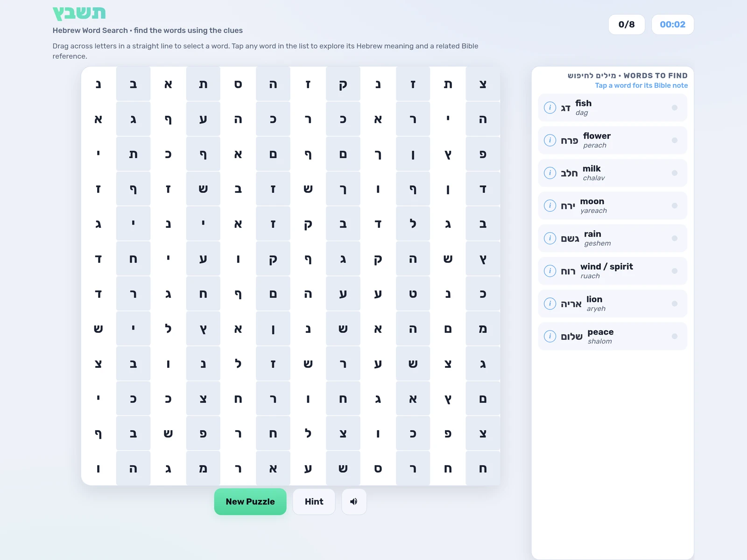Open the info icon for peace (shalom)
Image resolution: width=747 pixels, height=560 pixels.
(550, 336)
